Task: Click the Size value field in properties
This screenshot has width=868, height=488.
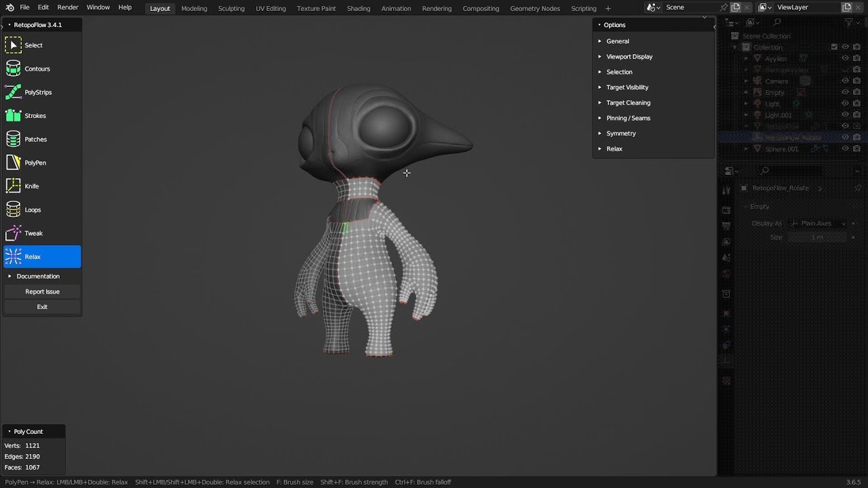Action: pyautogui.click(x=816, y=237)
